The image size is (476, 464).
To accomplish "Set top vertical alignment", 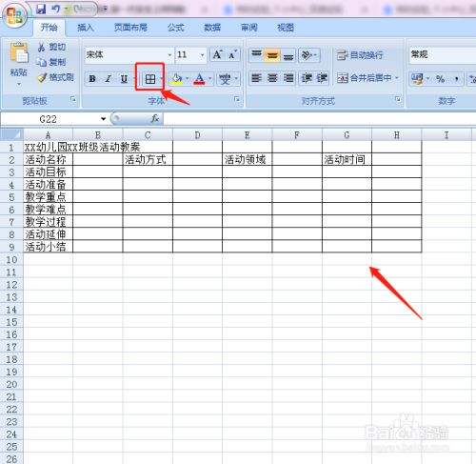I will tap(256, 55).
